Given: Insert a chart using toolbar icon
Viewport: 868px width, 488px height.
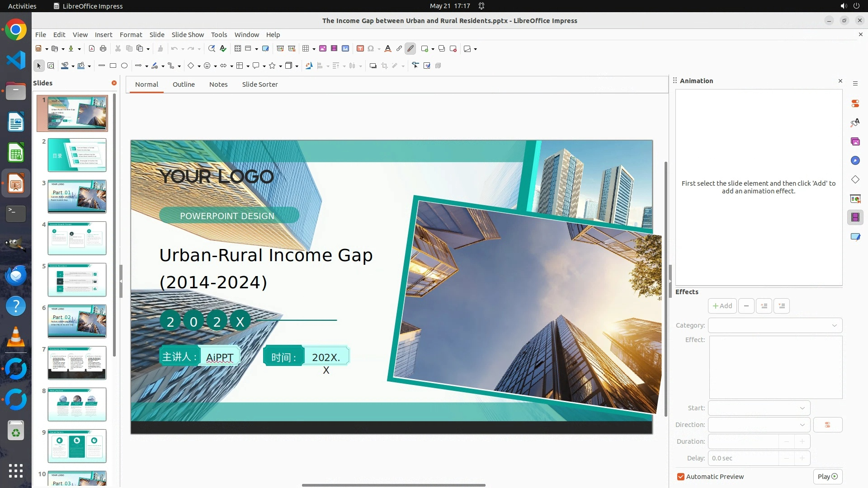Looking at the screenshot, I should [x=345, y=49].
